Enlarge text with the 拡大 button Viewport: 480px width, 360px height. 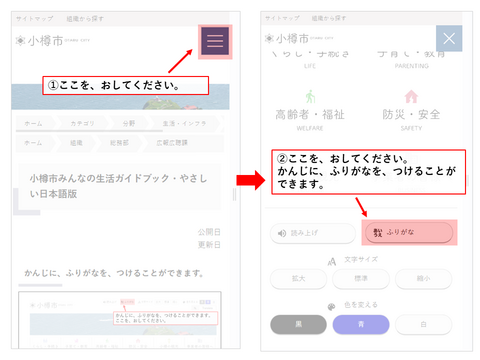(298, 278)
